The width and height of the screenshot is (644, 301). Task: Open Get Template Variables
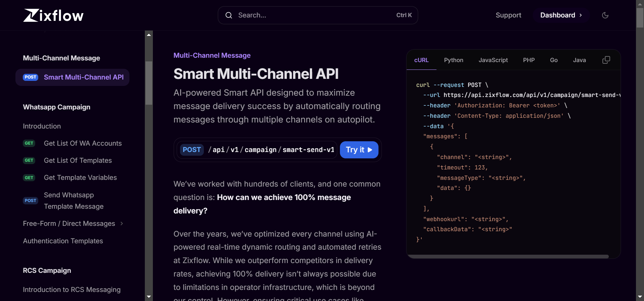click(80, 178)
